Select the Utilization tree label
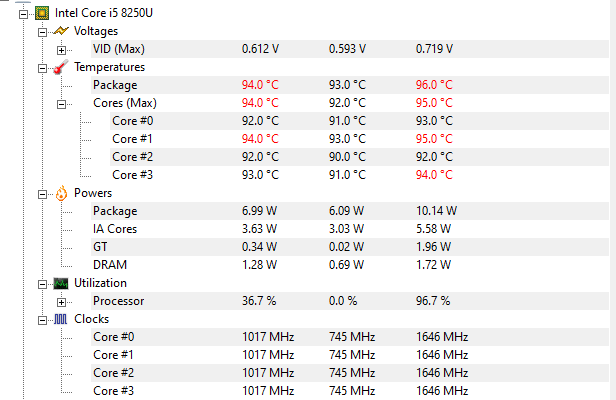The image size is (616, 400). coord(101,283)
